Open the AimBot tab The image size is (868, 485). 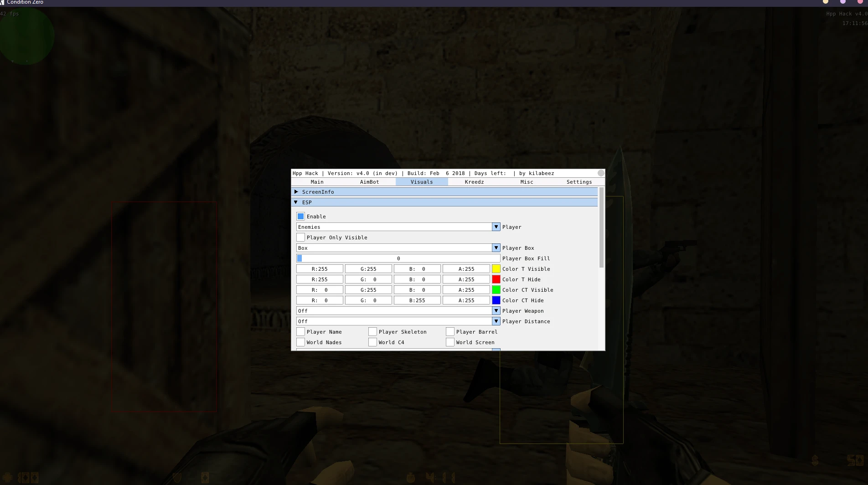[369, 182]
